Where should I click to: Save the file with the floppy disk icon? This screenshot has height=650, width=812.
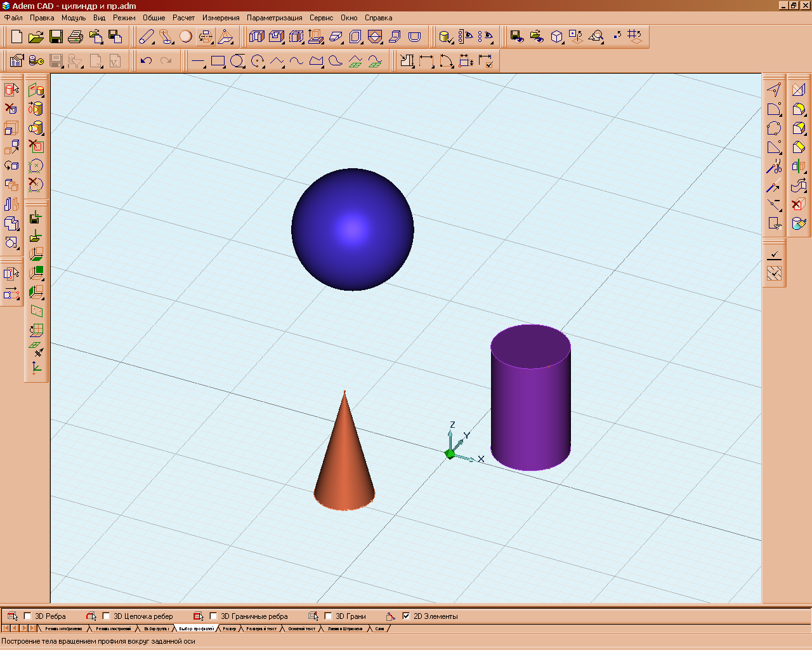point(56,37)
